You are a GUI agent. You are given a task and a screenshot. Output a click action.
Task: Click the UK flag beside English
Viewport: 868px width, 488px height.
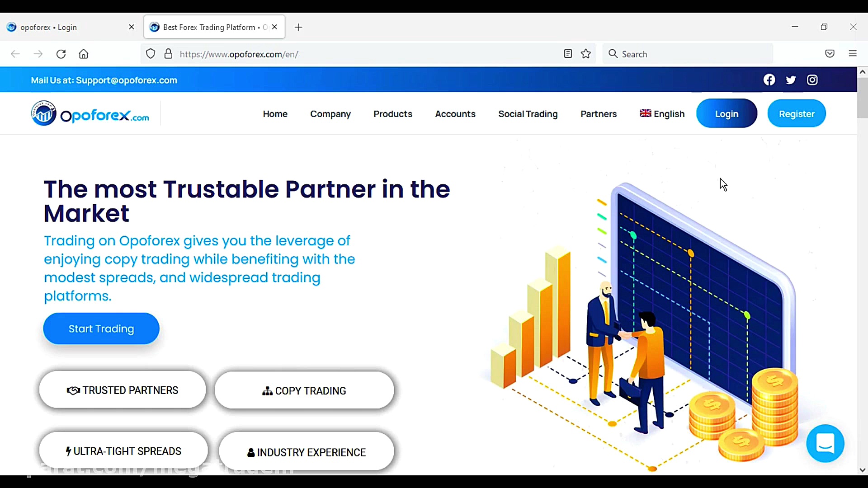click(x=646, y=113)
